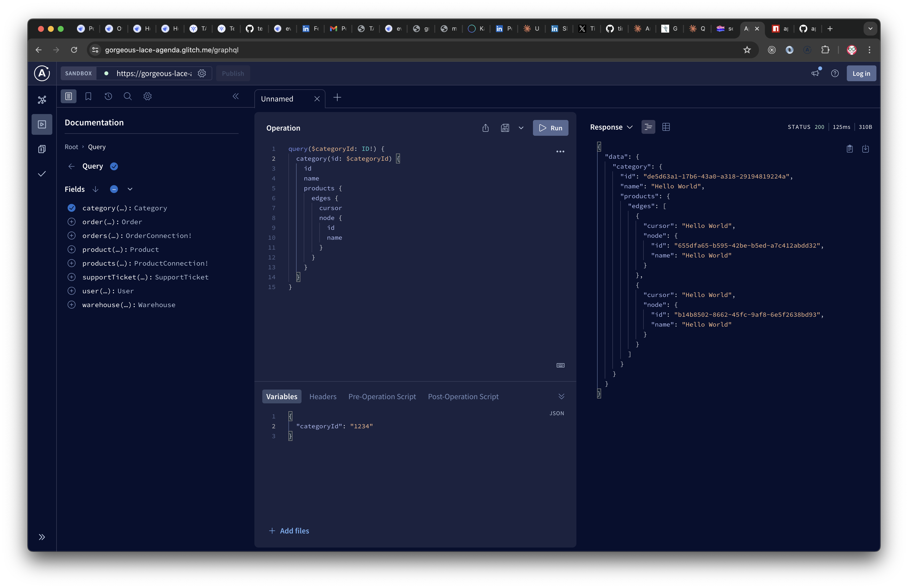Click the Search icon in sidebar

(128, 96)
